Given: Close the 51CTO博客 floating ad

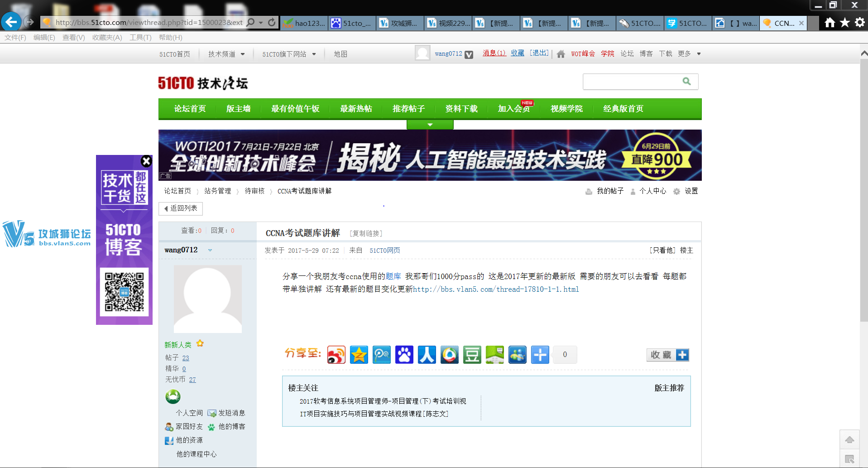Looking at the screenshot, I should click(x=146, y=161).
